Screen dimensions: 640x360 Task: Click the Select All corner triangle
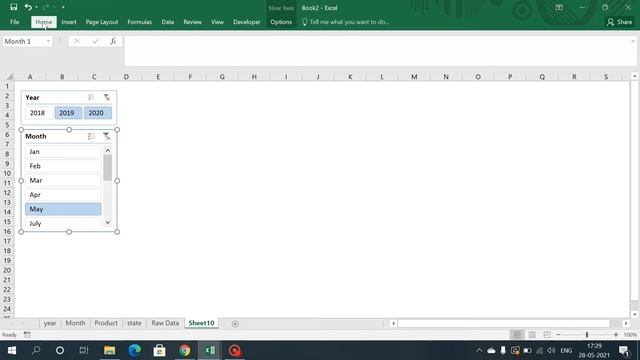[x=9, y=77]
